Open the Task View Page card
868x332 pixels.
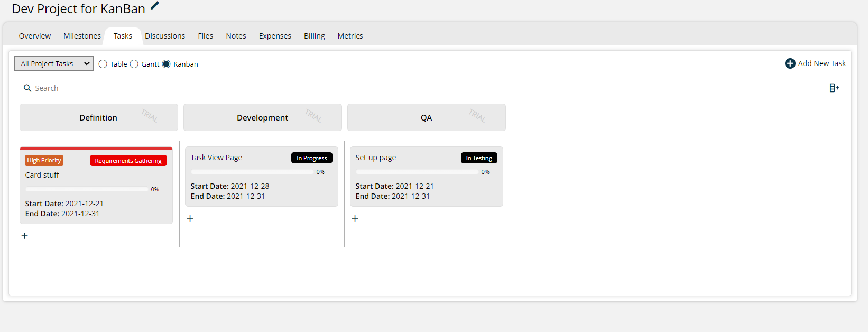click(x=216, y=158)
